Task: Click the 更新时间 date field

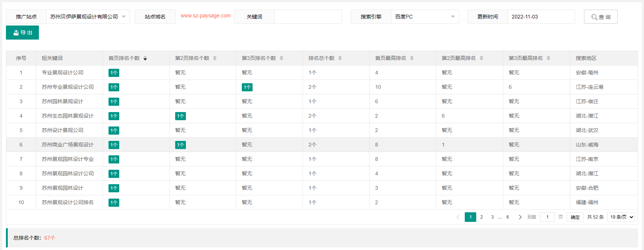Action: click(541, 17)
